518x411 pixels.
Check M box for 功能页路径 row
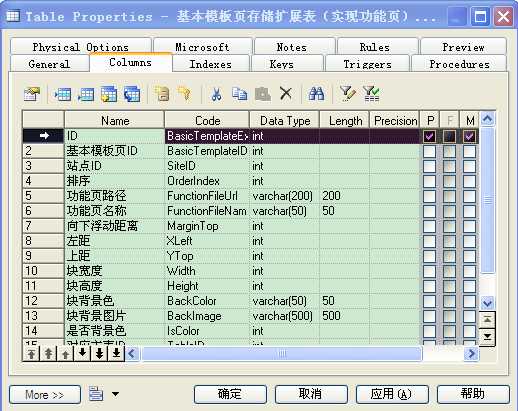[x=470, y=196]
